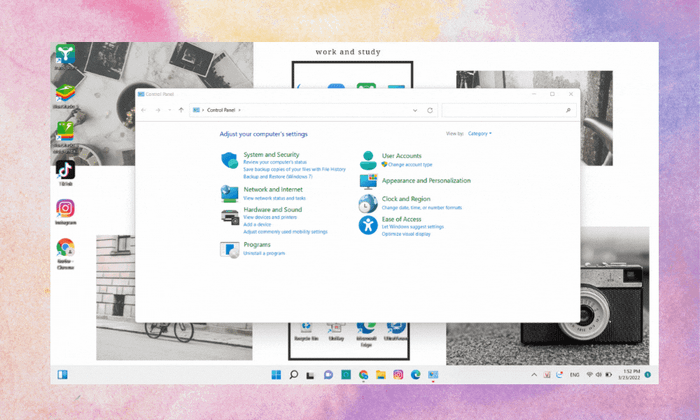This screenshot has height=420, width=700.
Task: Go forward with the Forward arrow
Action: coord(158,110)
